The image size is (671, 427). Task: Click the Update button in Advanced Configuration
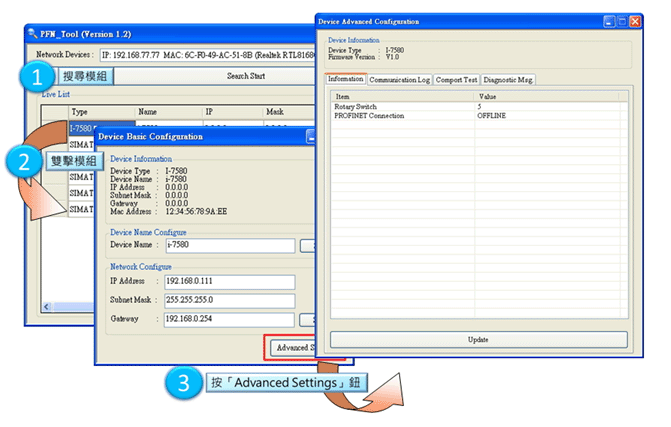pos(478,340)
